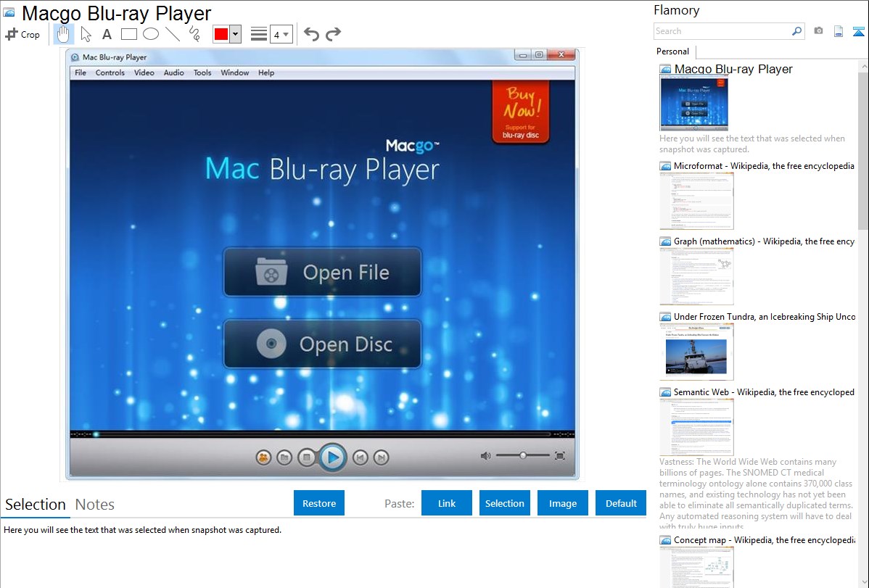Click the orange share icon in player controls
This screenshot has height=588, width=869.
[x=263, y=457]
